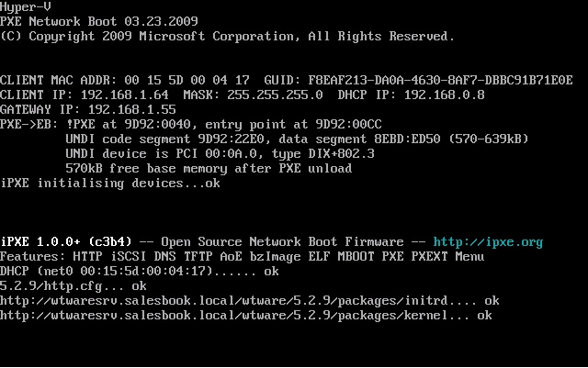588x368 pixels.
Task: Click the DHCP net0 status line
Action: point(139,271)
